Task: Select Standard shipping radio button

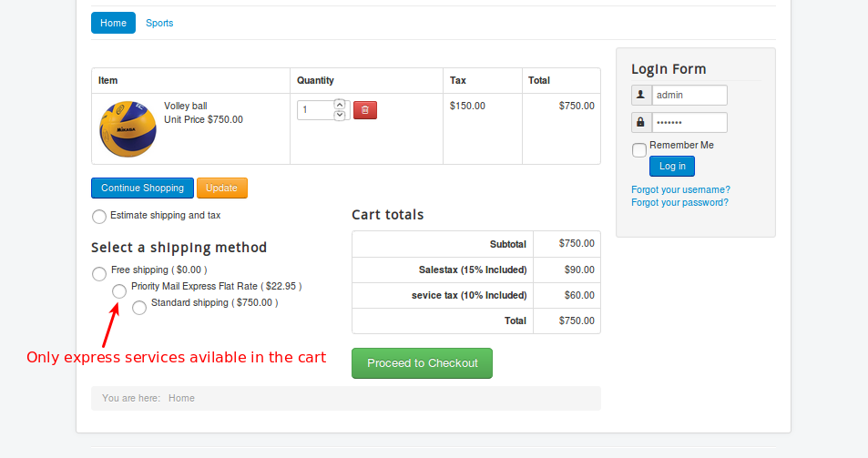Action: coord(139,308)
